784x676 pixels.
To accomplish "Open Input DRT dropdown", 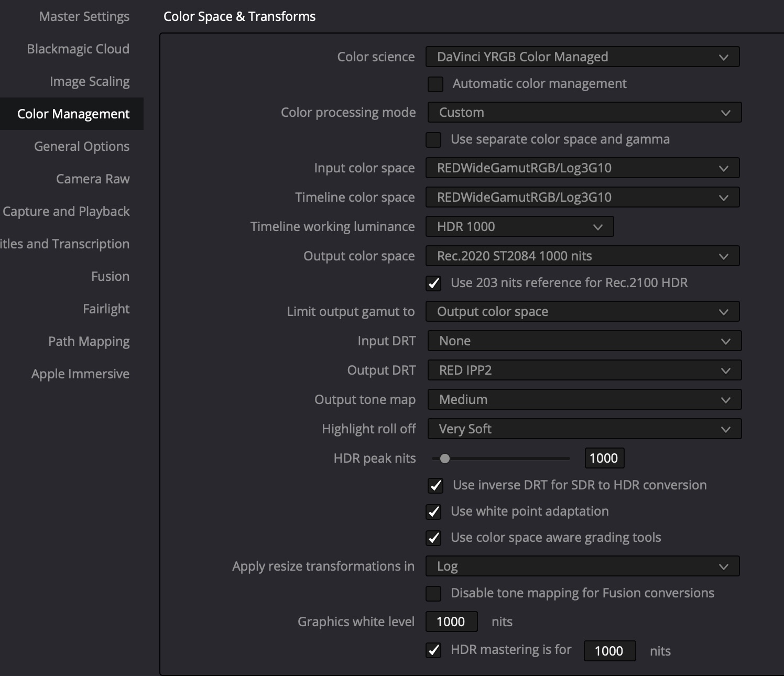I will [x=584, y=341].
